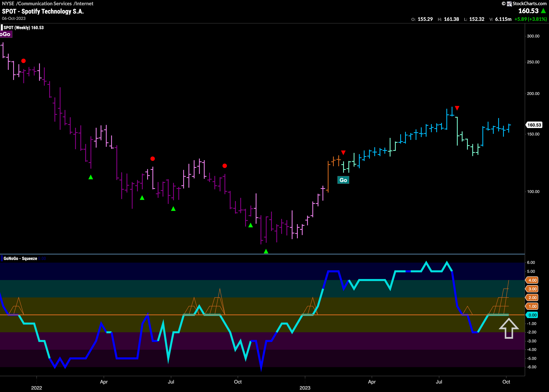
Task: Click the open value 155.29
Action: (425, 19)
